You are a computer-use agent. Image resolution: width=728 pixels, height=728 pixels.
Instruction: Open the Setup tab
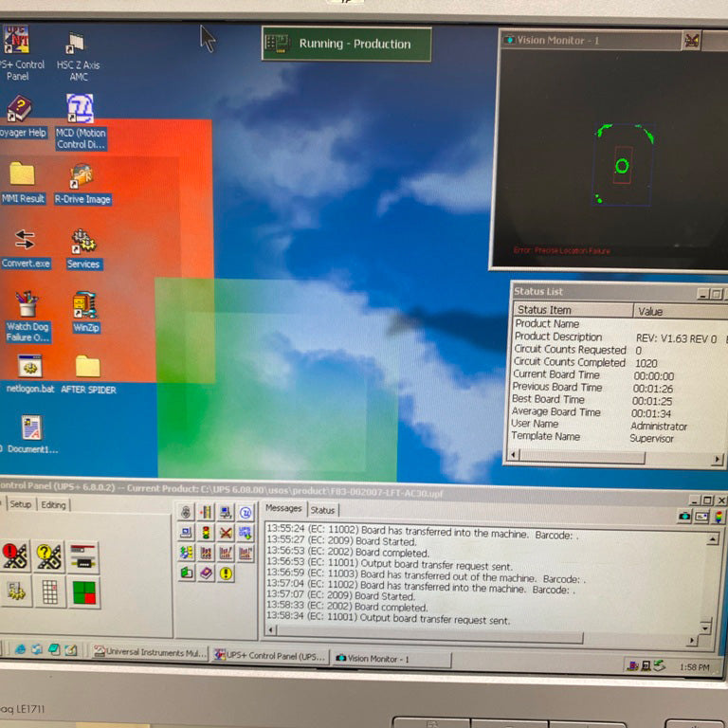21,504
